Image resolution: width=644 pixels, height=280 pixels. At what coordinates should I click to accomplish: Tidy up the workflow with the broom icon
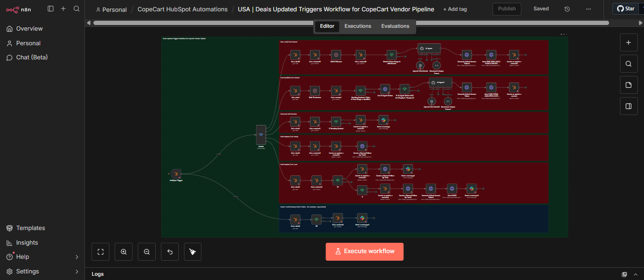coord(192,252)
